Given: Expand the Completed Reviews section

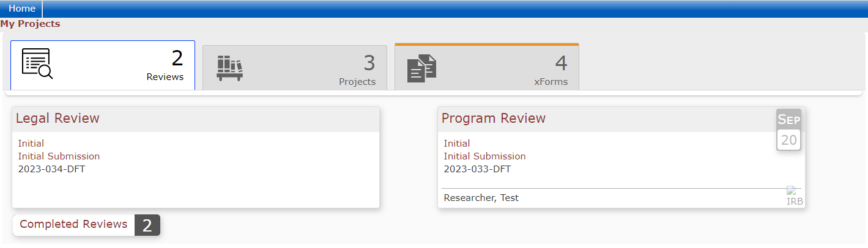Looking at the screenshot, I should click(73, 224).
